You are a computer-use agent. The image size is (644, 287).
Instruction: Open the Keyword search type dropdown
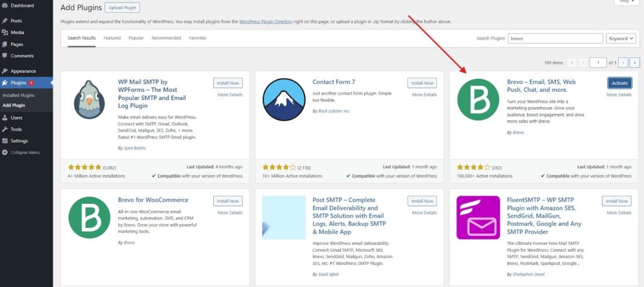621,38
